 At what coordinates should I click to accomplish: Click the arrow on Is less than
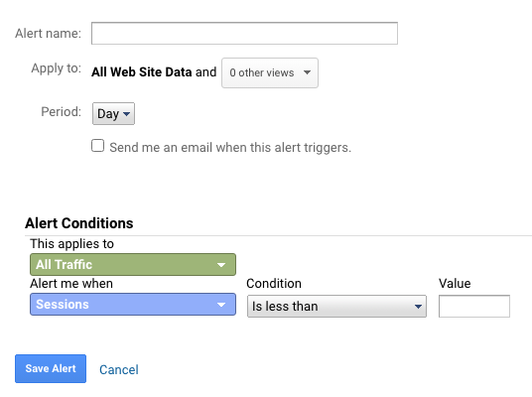[x=418, y=307]
